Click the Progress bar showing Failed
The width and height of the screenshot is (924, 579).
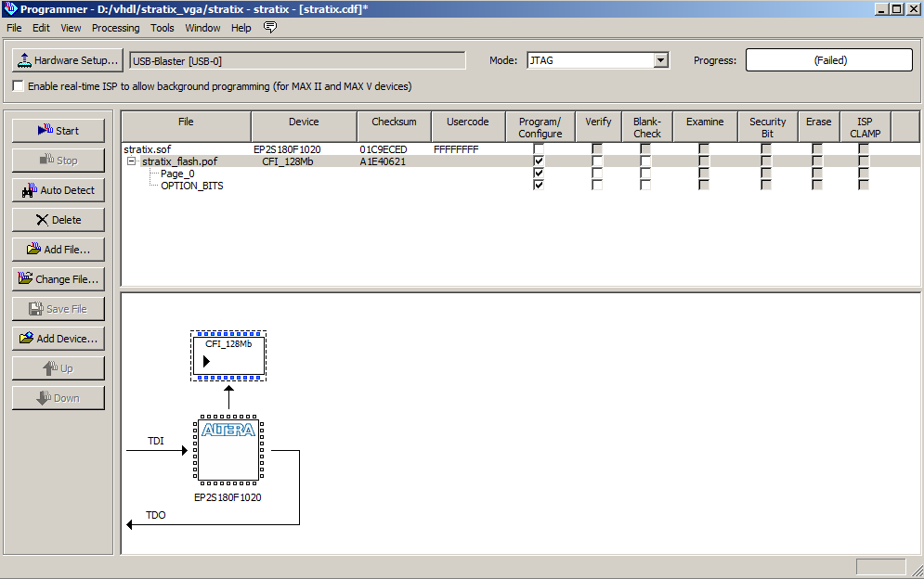coord(829,60)
